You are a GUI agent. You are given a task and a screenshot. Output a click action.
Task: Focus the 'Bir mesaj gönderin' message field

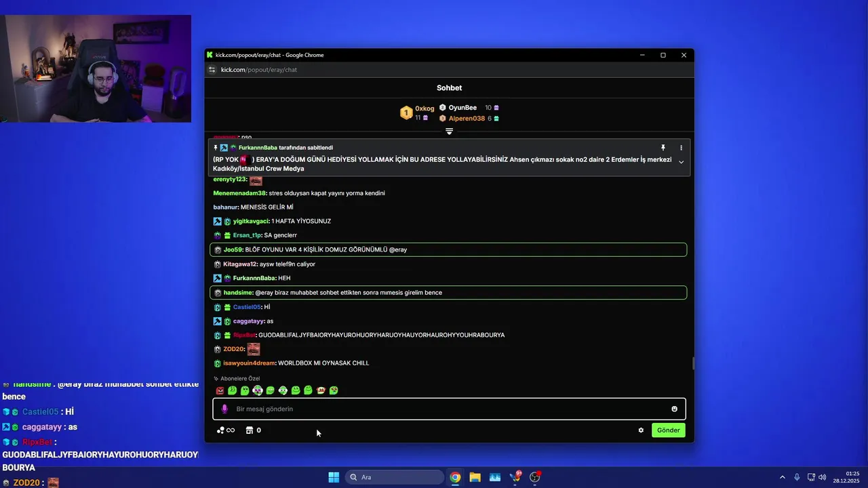point(449,409)
